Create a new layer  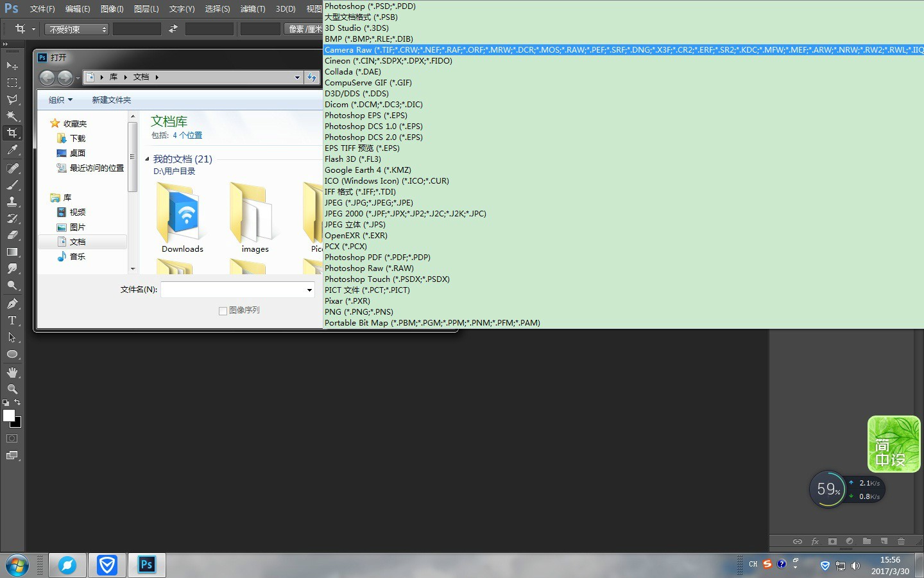(884, 541)
